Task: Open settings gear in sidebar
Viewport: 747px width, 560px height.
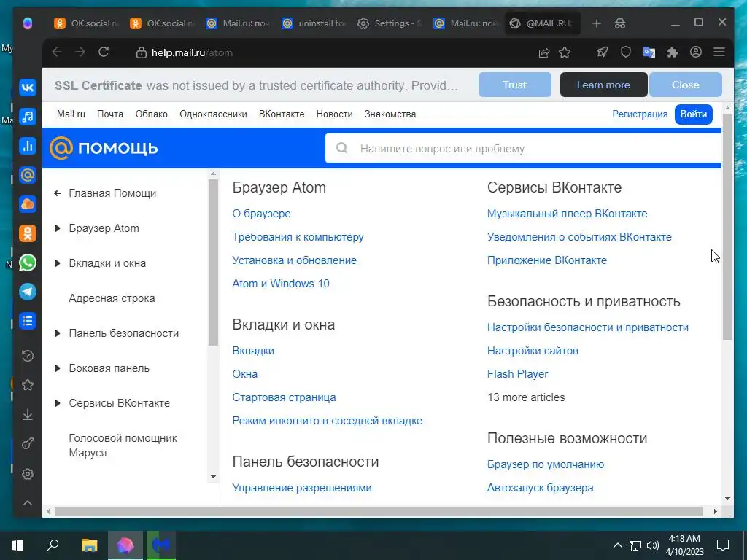Action: coord(28,474)
